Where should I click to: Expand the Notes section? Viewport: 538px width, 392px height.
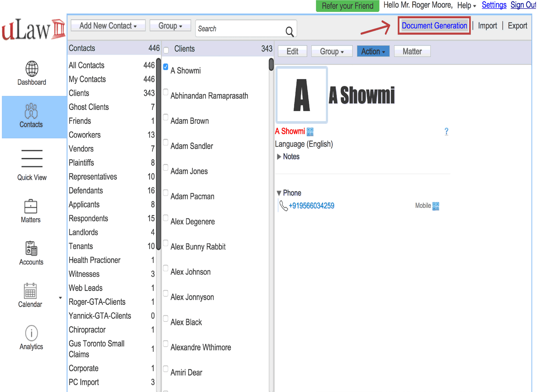coord(279,157)
